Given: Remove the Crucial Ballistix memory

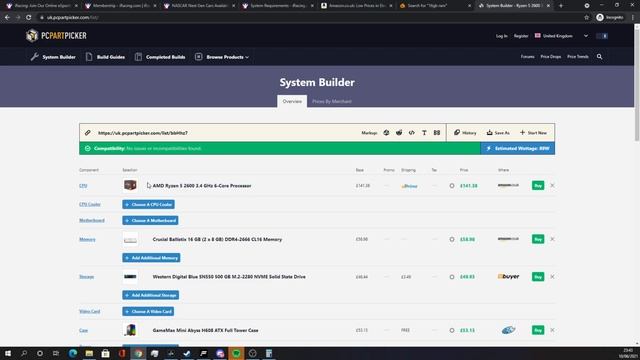Looking at the screenshot, I should pos(552,239).
